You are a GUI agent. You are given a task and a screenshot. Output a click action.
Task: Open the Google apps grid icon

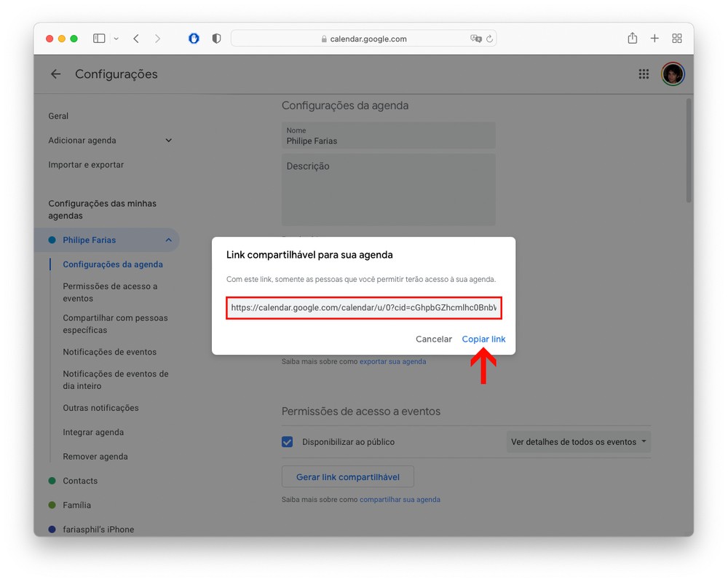coord(644,74)
